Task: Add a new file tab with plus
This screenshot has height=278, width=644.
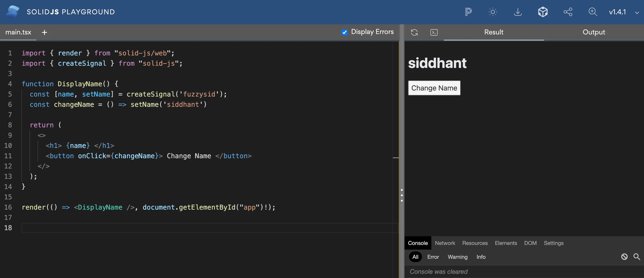Action: pos(44,32)
